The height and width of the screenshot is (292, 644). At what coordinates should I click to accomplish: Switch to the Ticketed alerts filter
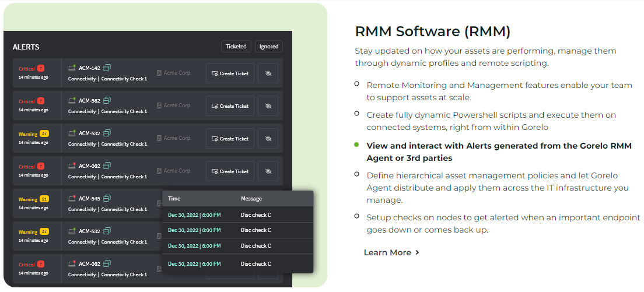pos(236,47)
